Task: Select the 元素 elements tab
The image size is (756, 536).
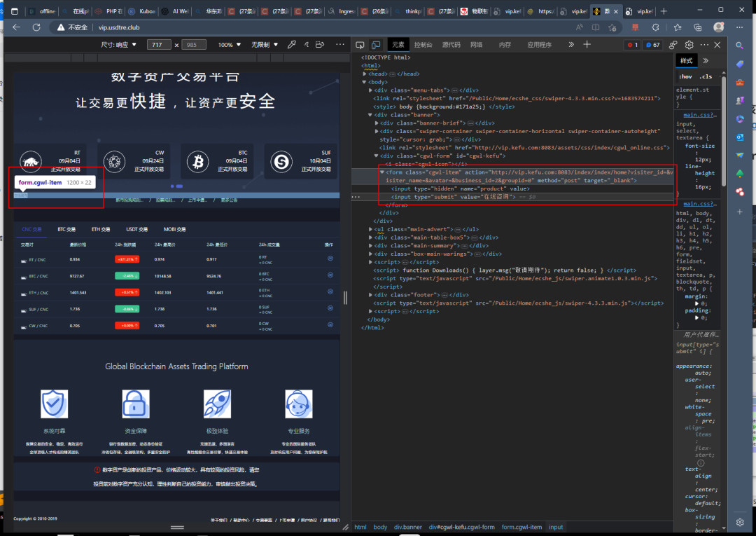Action: point(398,45)
